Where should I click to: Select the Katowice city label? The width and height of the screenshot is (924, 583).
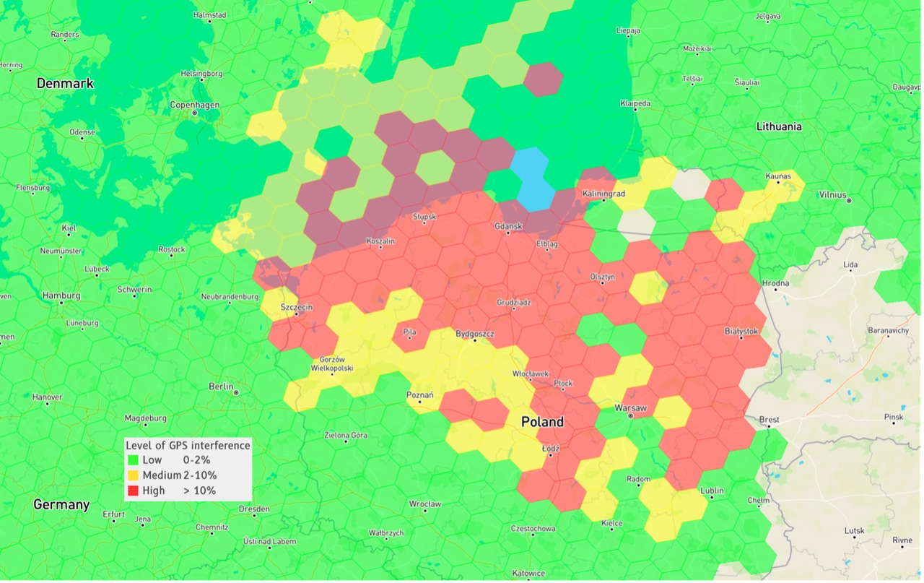[529, 574]
